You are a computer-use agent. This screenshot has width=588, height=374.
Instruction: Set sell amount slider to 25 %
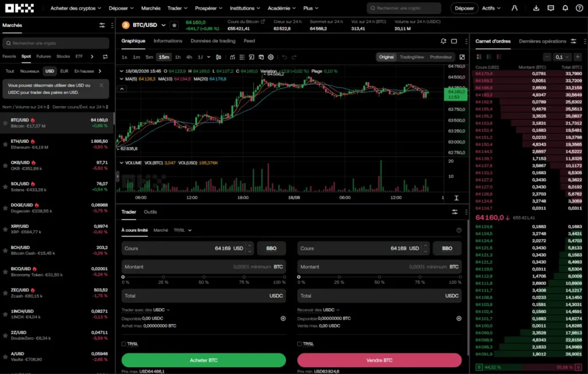tap(339, 277)
